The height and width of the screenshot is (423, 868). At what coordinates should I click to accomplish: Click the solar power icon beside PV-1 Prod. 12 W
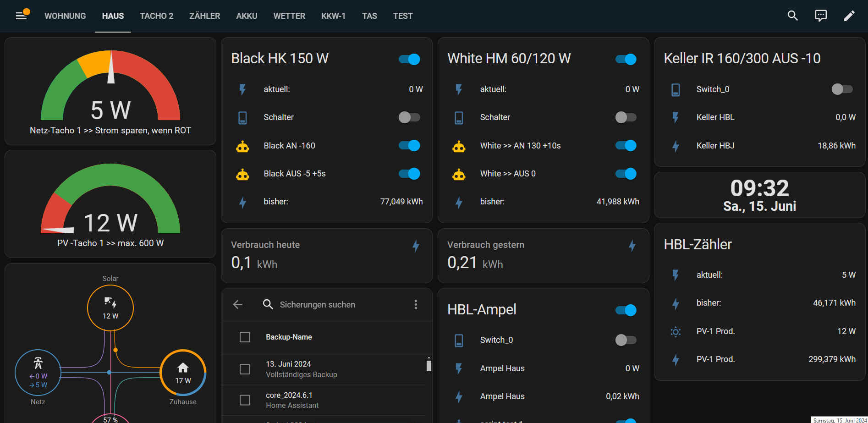[x=676, y=332]
